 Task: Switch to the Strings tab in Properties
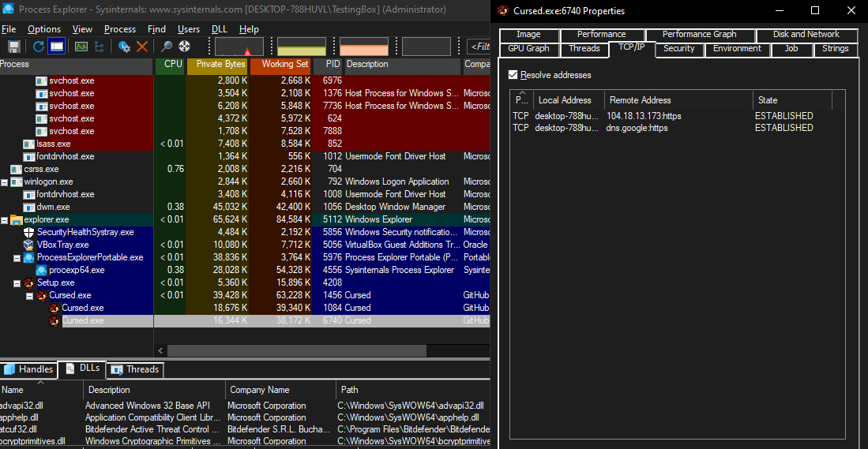[x=835, y=49]
